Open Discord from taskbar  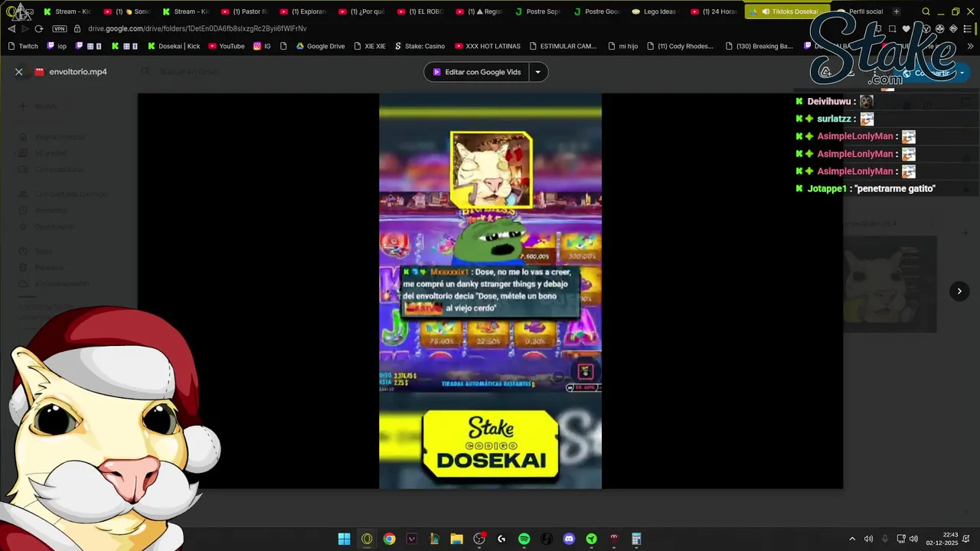click(569, 539)
